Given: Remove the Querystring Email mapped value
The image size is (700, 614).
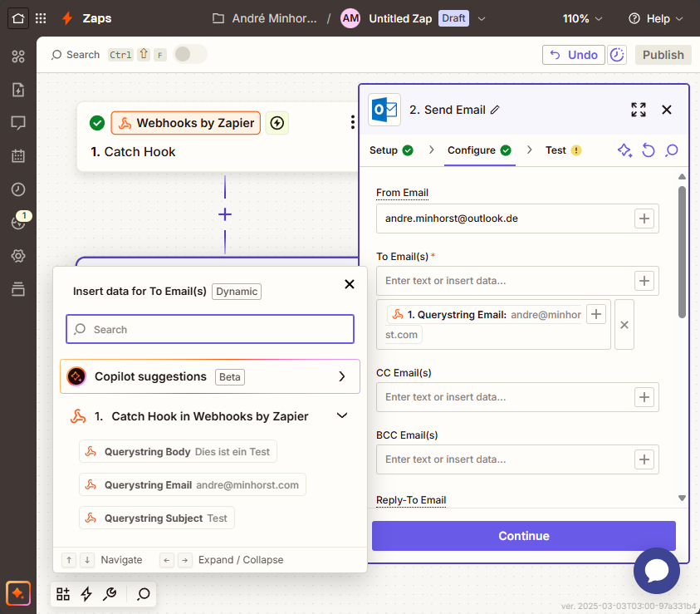Looking at the screenshot, I should (x=624, y=324).
